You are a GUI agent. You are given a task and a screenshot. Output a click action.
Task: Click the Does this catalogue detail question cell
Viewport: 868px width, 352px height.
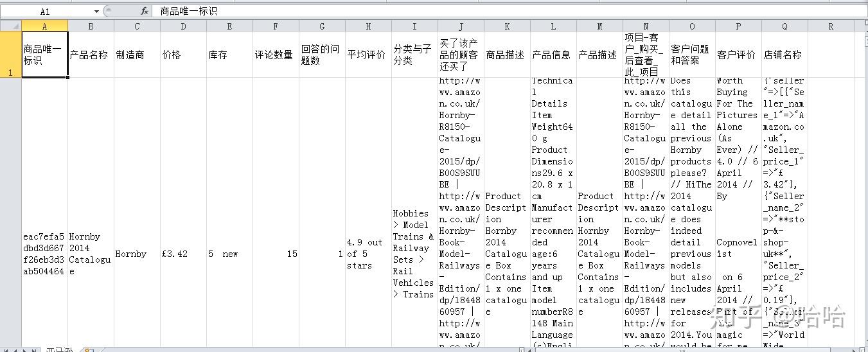pyautogui.click(x=692, y=212)
